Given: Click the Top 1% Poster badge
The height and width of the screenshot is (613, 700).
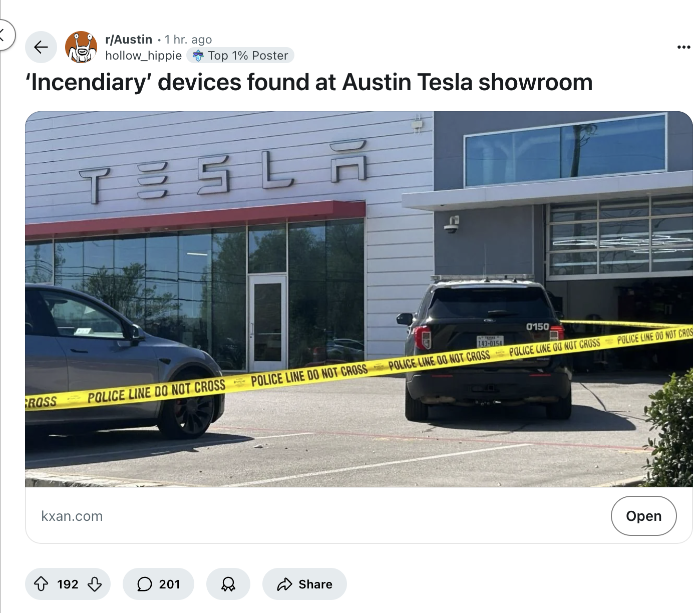Looking at the screenshot, I should click(x=241, y=55).
